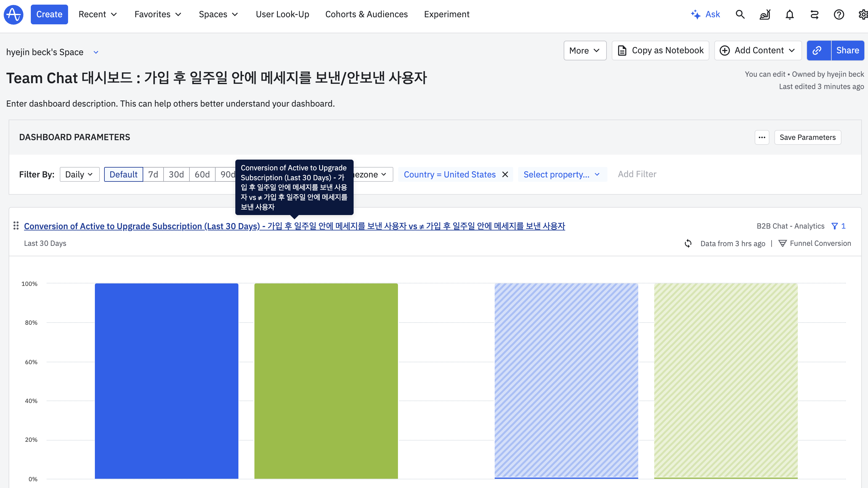Switch to the Default date range
The width and height of the screenshot is (868, 488).
pos(123,175)
